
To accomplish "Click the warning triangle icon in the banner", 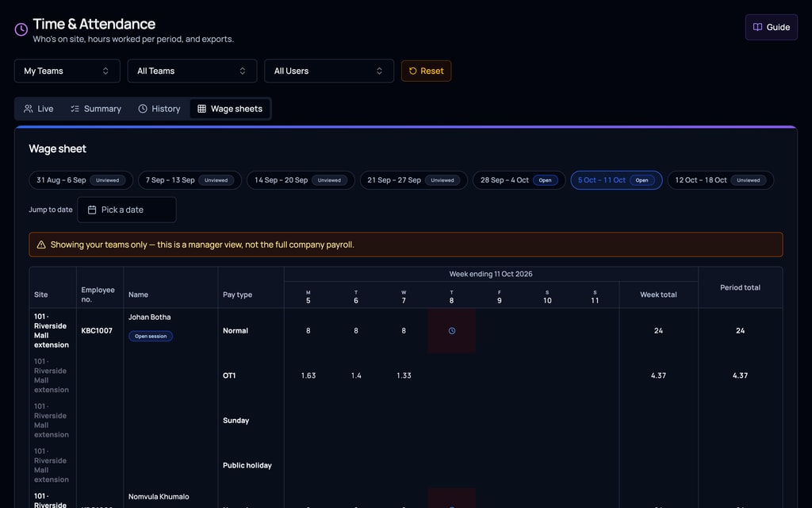I will point(41,244).
